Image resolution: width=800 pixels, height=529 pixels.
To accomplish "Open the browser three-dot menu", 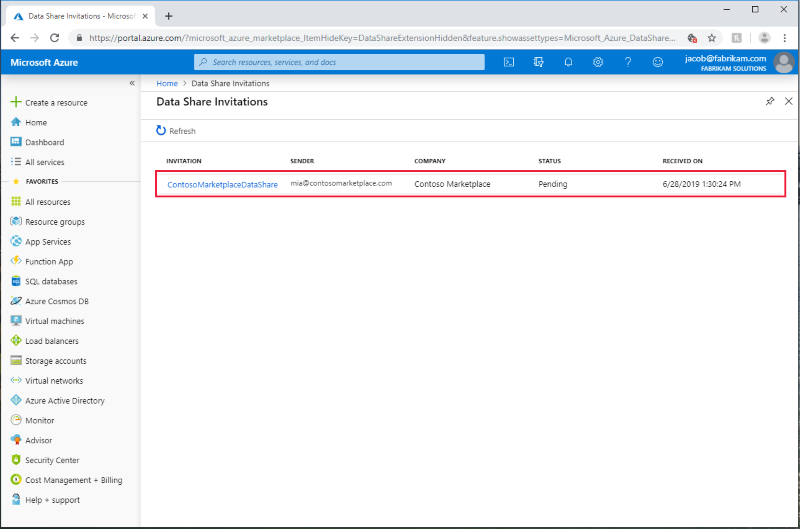I will [785, 38].
